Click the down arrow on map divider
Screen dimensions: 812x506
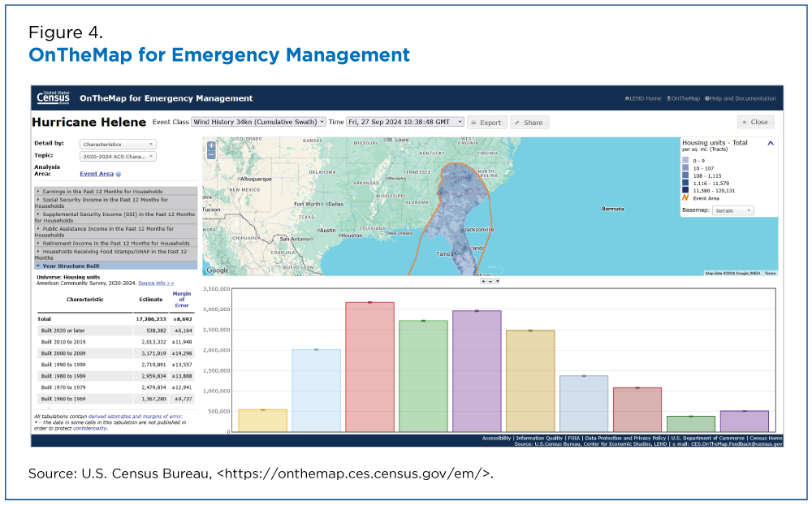[x=497, y=281]
